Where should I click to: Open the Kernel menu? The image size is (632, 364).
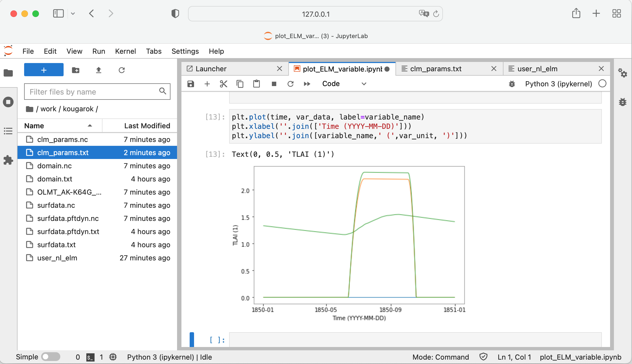point(125,51)
